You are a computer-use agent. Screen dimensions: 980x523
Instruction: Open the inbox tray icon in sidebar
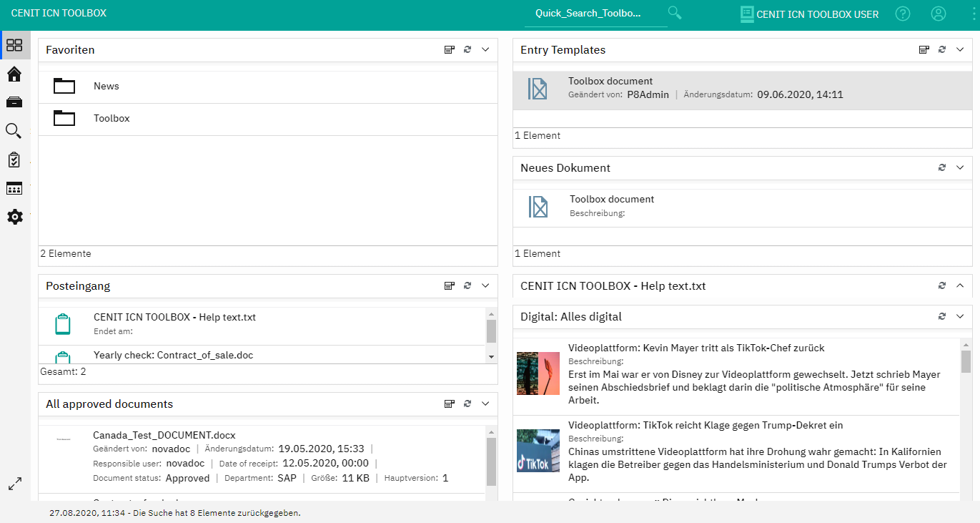(14, 102)
